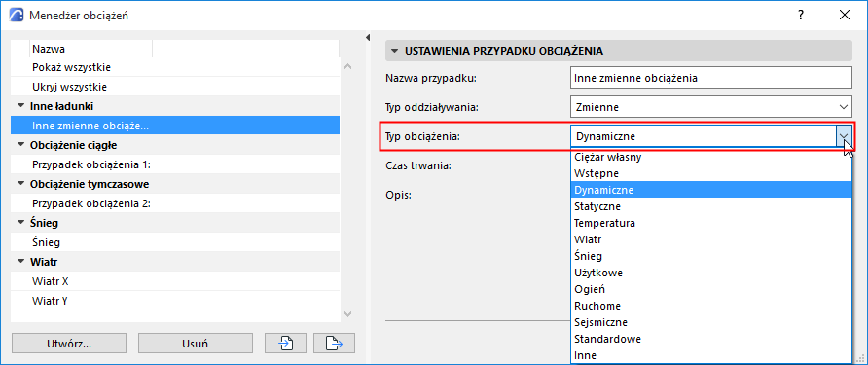Select Inne zmienne obciąże... load case
This screenshot has width=868, height=365.
coord(175,126)
